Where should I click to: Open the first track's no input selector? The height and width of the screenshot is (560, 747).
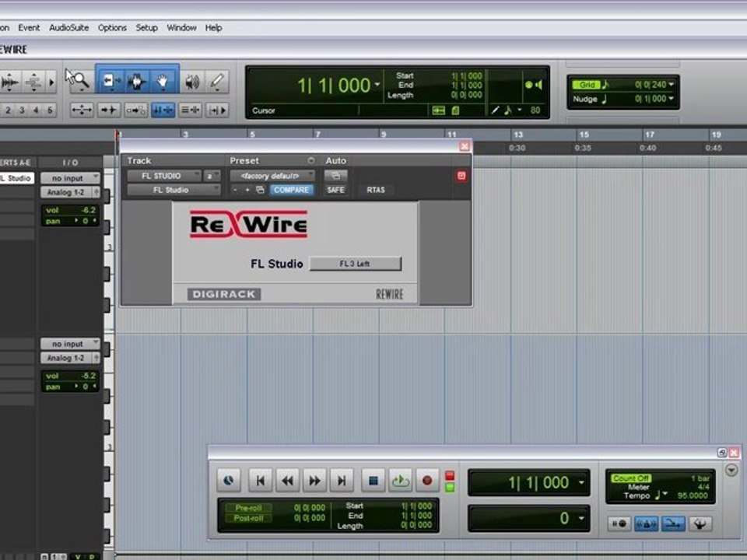(x=70, y=178)
